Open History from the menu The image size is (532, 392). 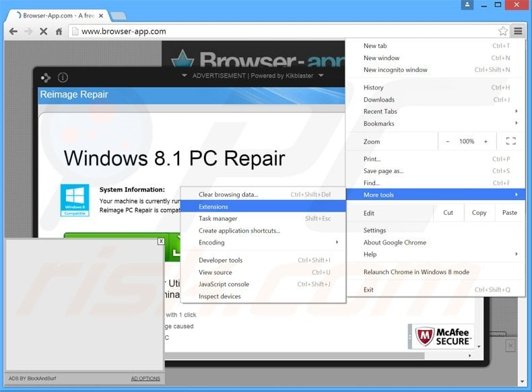click(435, 88)
